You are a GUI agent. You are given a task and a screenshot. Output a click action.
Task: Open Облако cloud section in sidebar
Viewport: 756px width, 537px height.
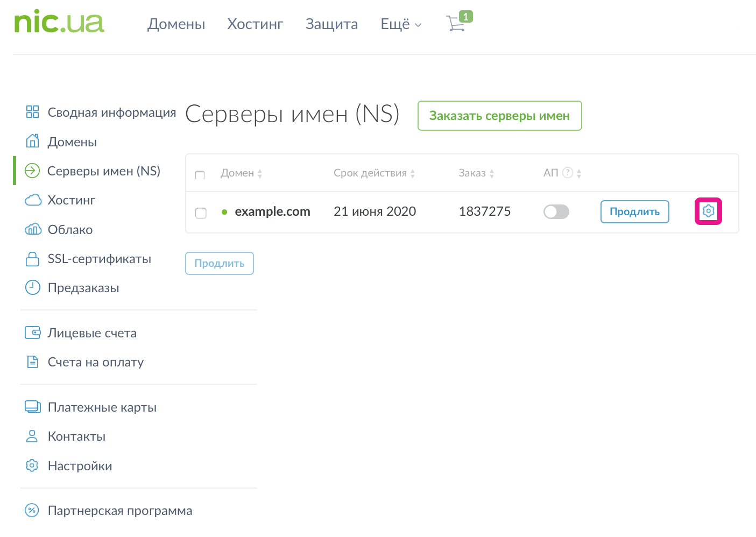tap(70, 230)
